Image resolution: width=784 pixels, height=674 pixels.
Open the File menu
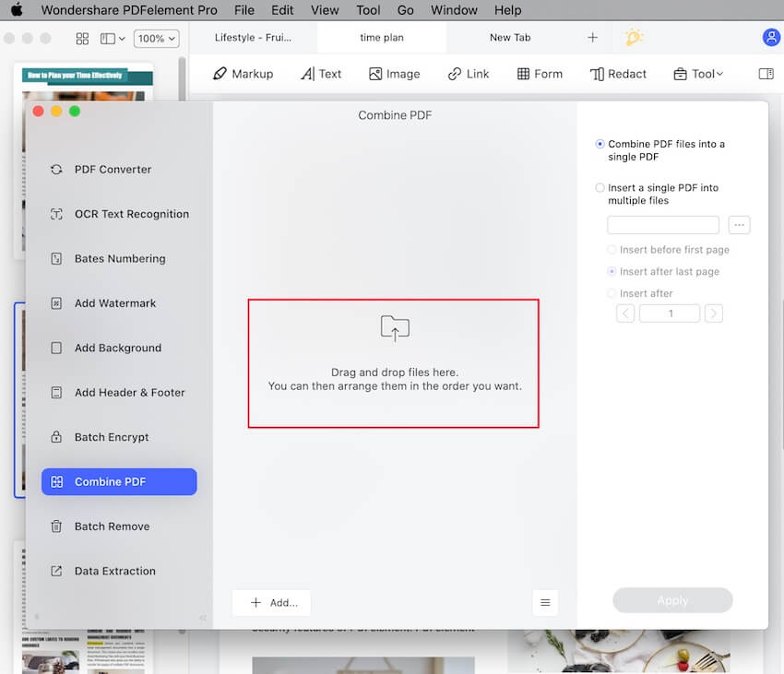coord(244,10)
